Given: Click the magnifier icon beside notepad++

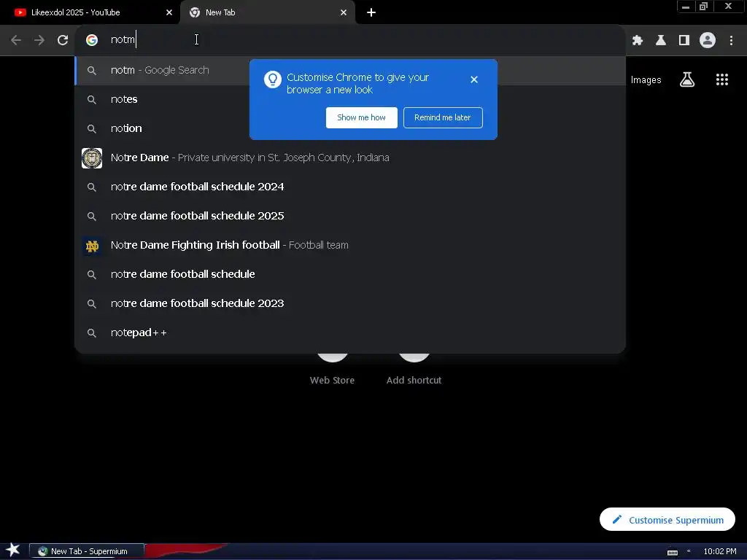Looking at the screenshot, I should (92, 332).
